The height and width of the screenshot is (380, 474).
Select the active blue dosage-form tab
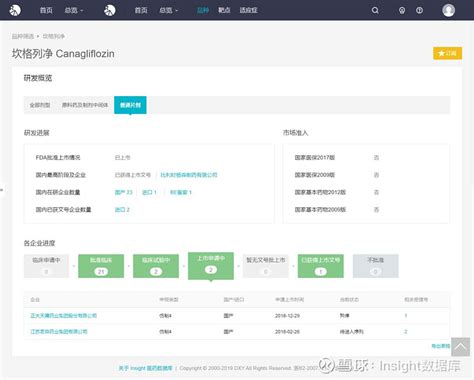pos(130,105)
